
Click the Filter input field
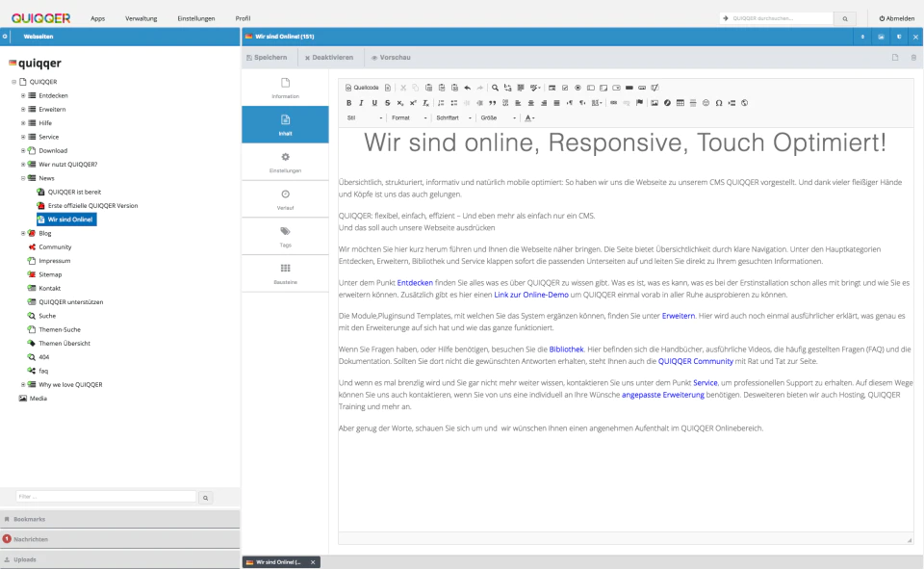click(106, 497)
